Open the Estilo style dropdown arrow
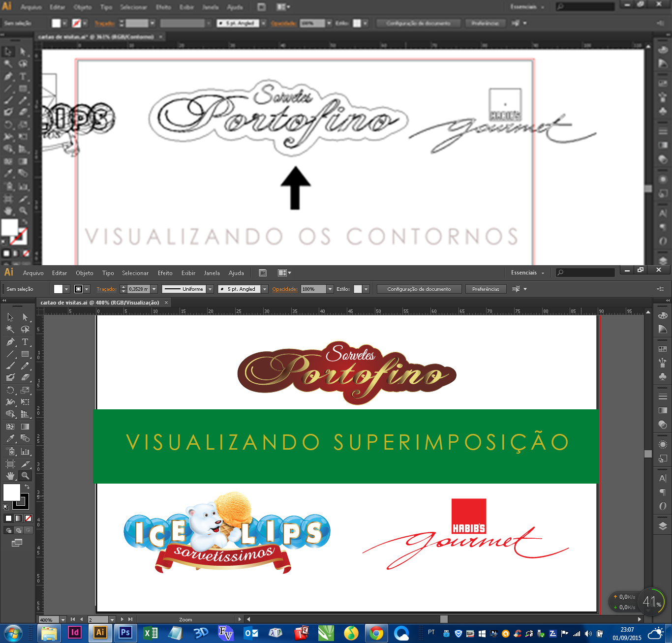 pos(366,289)
